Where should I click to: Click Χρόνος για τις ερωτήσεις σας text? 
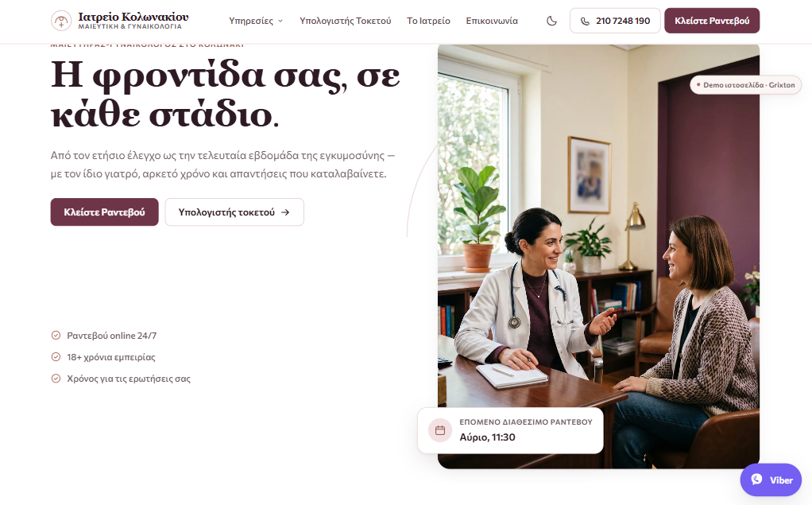(x=129, y=379)
